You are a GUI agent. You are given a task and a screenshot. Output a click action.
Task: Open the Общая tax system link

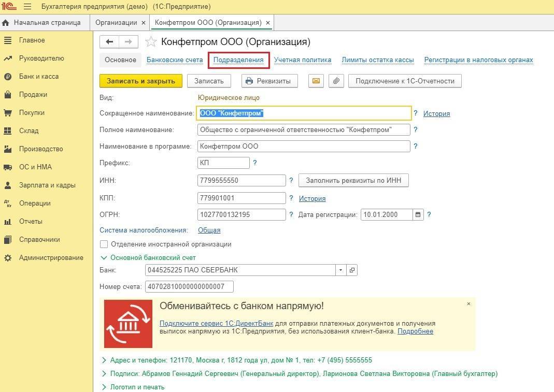[209, 230]
